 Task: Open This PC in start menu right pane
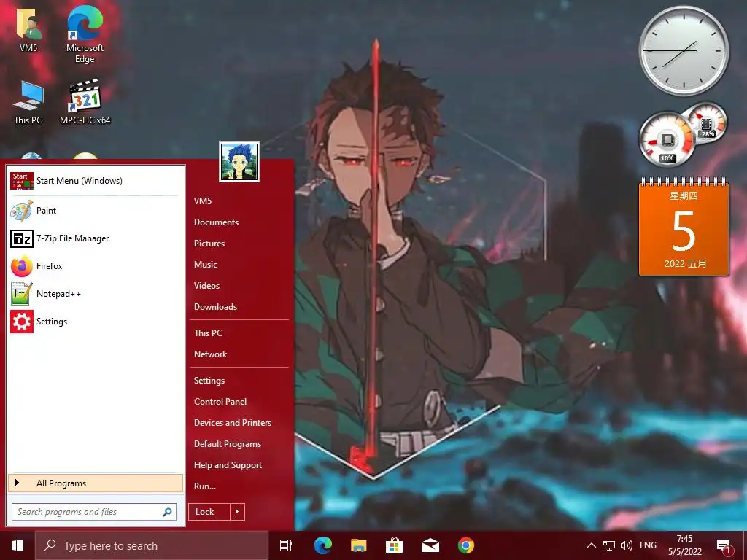(x=208, y=333)
